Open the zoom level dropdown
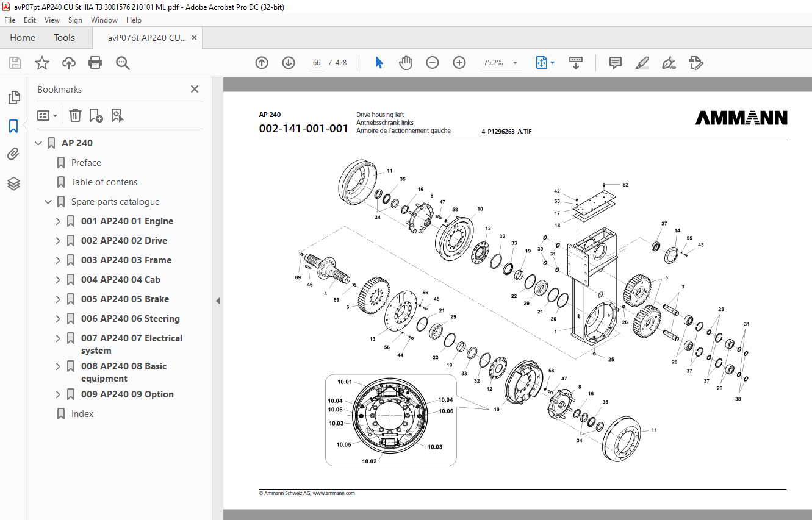This screenshot has width=812, height=520. [515, 63]
